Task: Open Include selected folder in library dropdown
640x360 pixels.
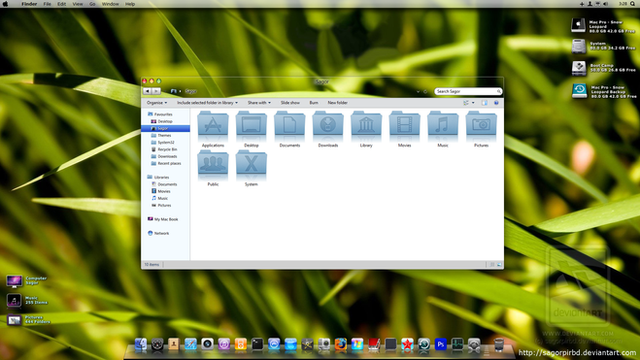Action: tap(207, 103)
